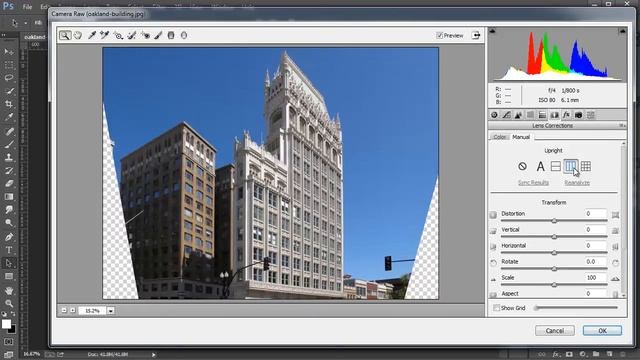
Task: Activate the Targeted Adjustment tool
Action: point(118,36)
